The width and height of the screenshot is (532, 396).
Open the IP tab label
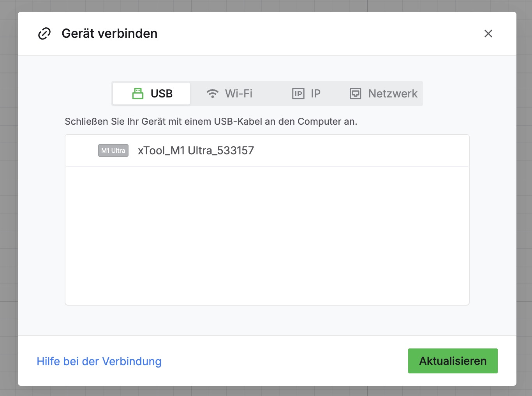click(x=315, y=94)
